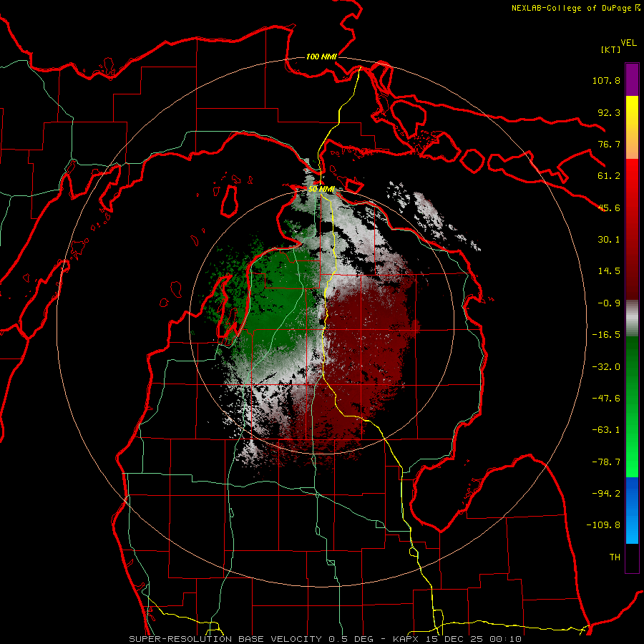Click the purple segment of the velocity color bar

632,79
